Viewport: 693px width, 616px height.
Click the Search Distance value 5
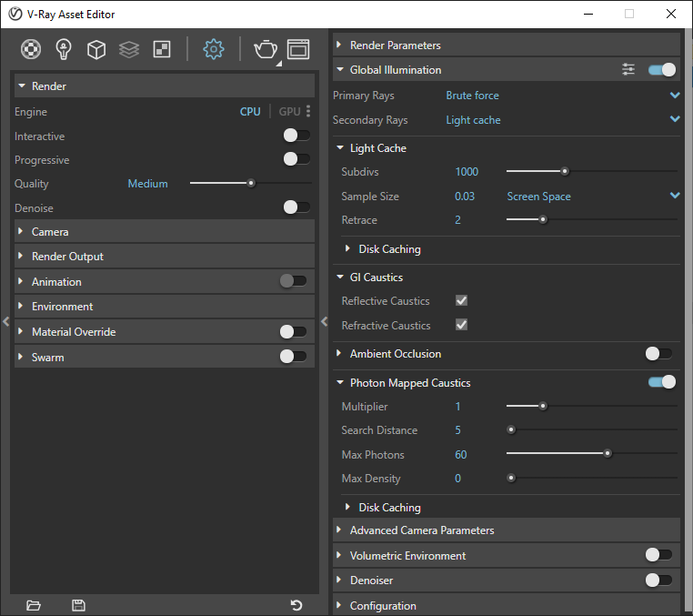pyautogui.click(x=457, y=429)
